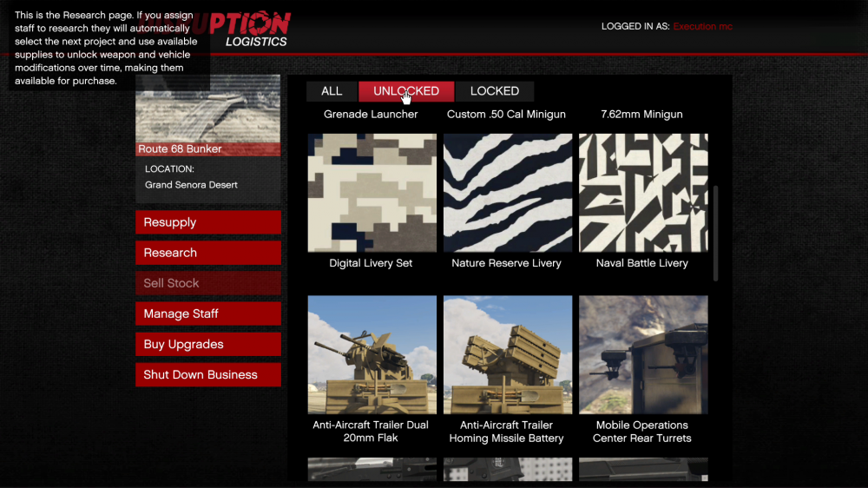Open Manage Staff

tap(208, 313)
